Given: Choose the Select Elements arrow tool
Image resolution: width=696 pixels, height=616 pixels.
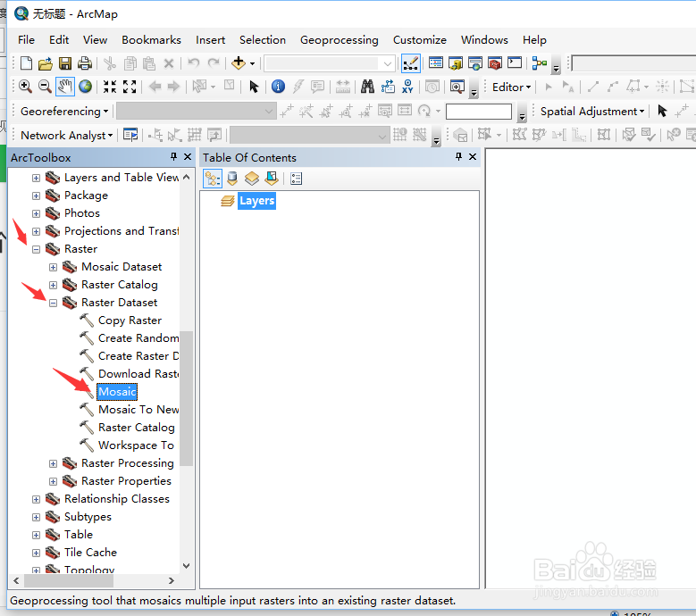Looking at the screenshot, I should point(254,87).
